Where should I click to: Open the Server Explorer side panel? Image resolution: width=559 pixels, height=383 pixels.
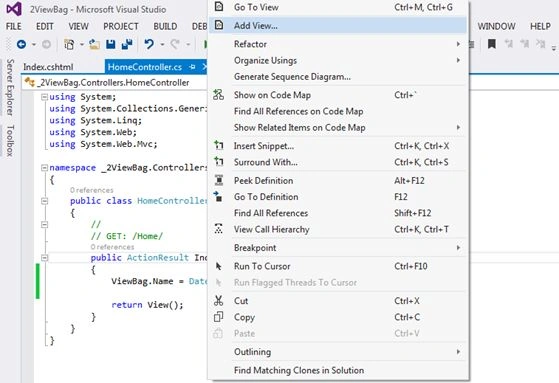pos(10,87)
